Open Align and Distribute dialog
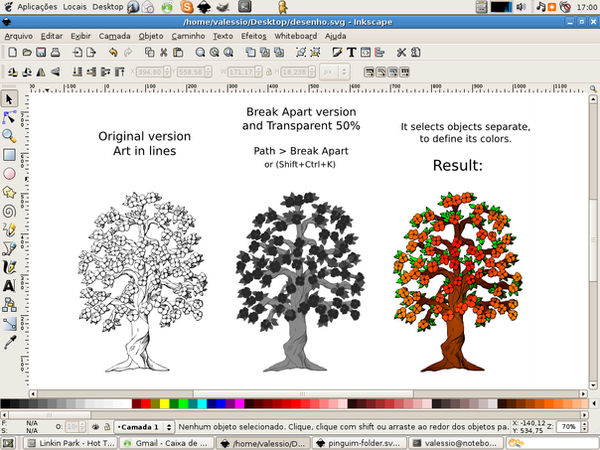The height and width of the screenshot is (450, 600). [x=380, y=52]
